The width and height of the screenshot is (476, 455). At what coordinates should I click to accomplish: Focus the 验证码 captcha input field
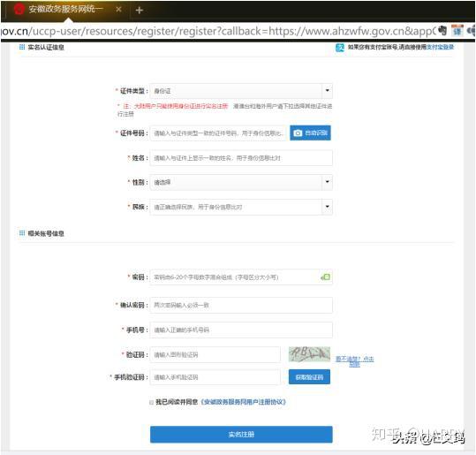215,354
